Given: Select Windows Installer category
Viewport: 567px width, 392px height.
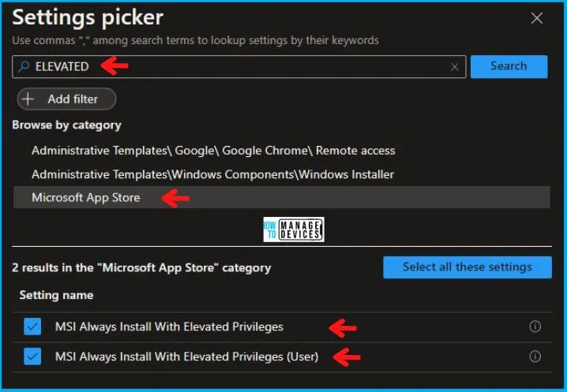Looking at the screenshot, I should pyautogui.click(x=212, y=174).
